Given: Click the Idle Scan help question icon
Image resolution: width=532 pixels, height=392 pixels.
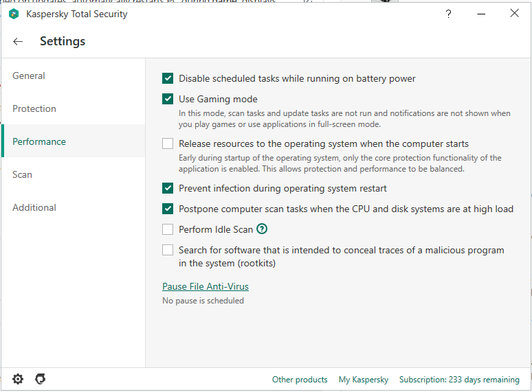Looking at the screenshot, I should pos(262,229).
